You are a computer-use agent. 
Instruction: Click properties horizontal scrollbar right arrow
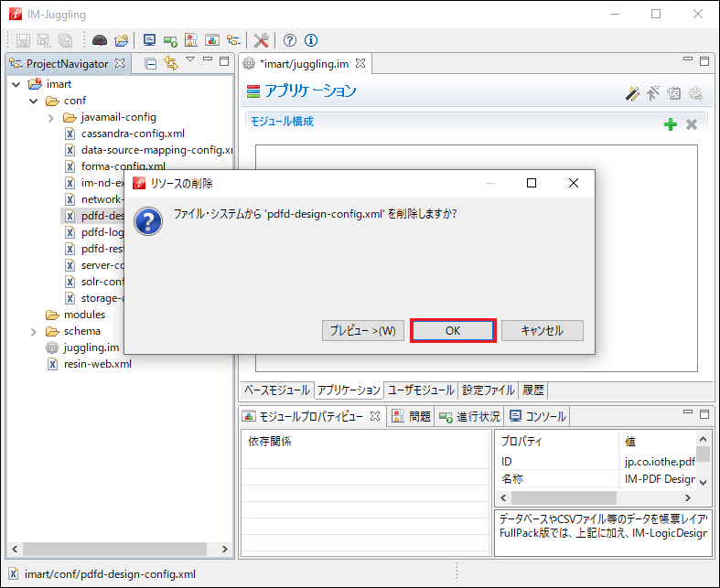click(x=687, y=498)
